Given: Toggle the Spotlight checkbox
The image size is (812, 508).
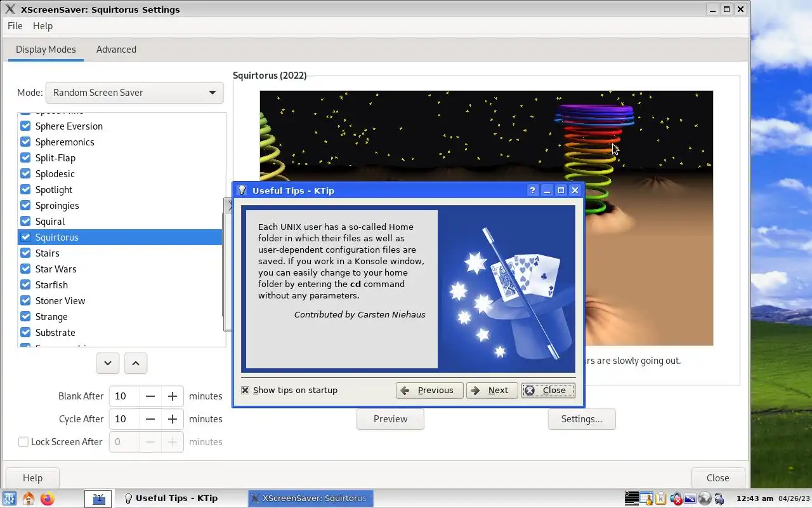Looking at the screenshot, I should (x=25, y=190).
